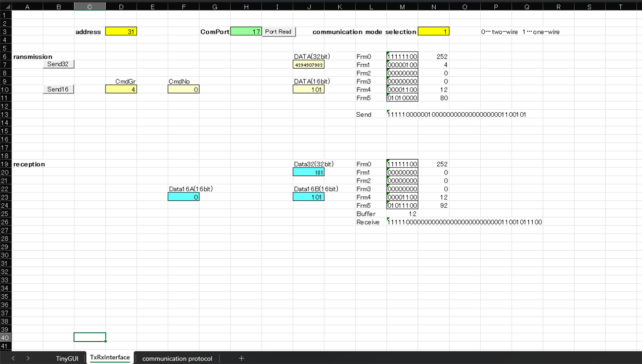This screenshot has height=364, width=642.
Task: Select the TxRxInterface sheet tab
Action: [x=110, y=357]
